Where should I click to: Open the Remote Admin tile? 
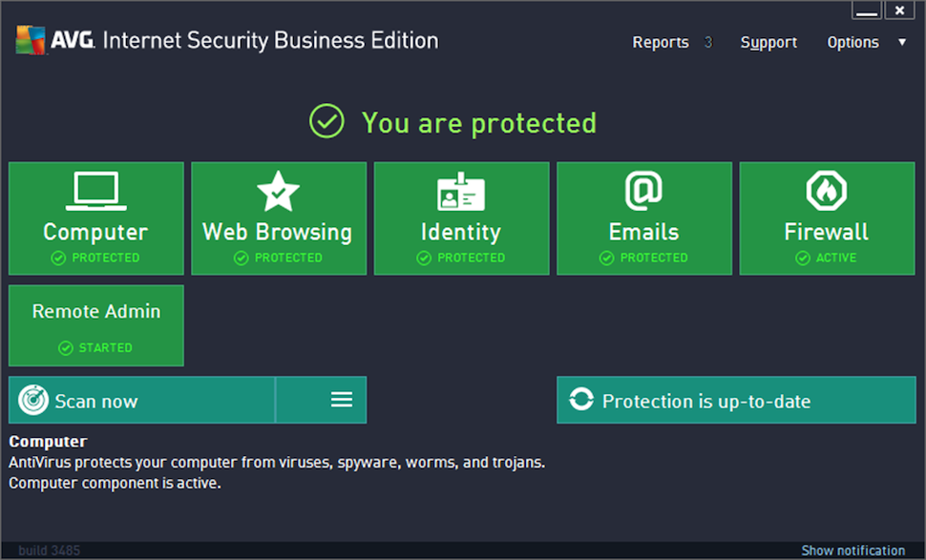(x=95, y=324)
